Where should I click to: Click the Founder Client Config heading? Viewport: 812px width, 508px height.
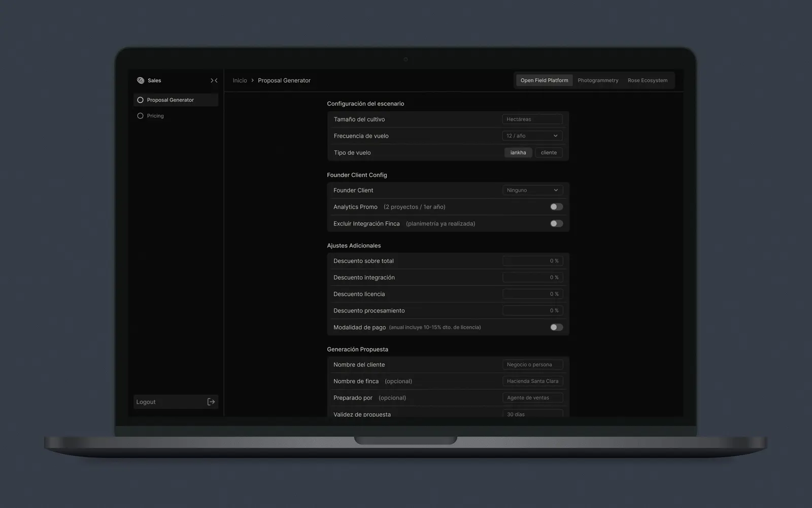[x=357, y=175]
